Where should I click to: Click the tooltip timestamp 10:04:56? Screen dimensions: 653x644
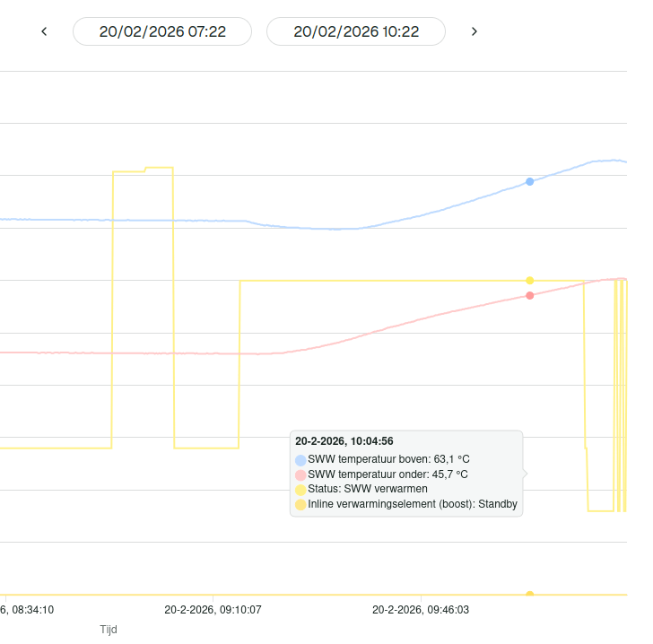point(344,441)
